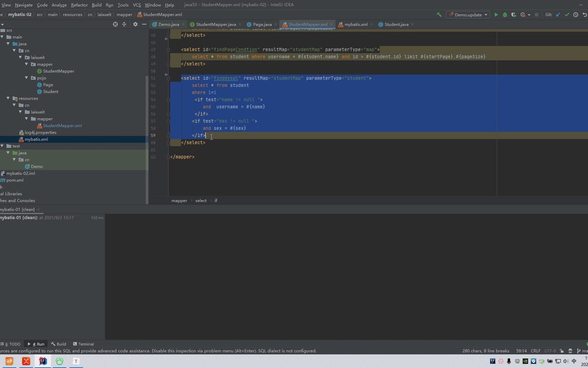Open the Demo.update run configuration dropdown
This screenshot has height=368, width=588.
(468, 15)
